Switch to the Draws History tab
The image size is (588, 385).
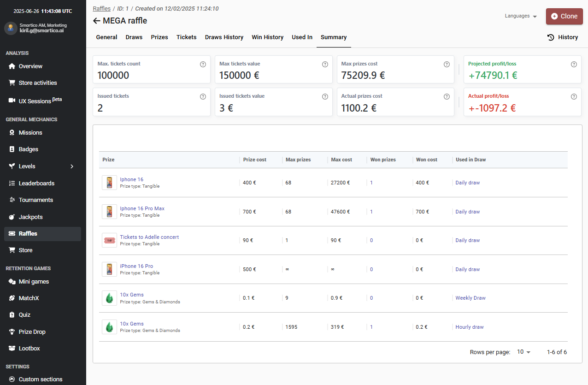[224, 37]
